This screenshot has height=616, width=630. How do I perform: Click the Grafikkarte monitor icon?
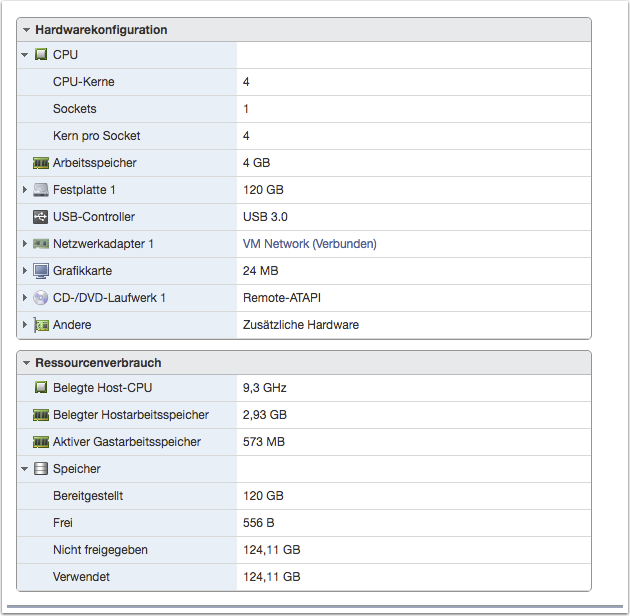coord(41,271)
